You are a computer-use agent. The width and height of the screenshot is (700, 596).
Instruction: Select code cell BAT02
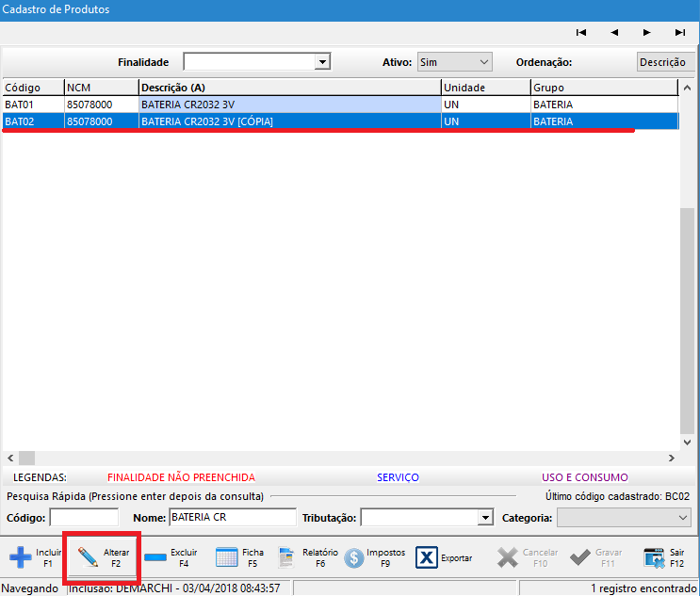34,121
